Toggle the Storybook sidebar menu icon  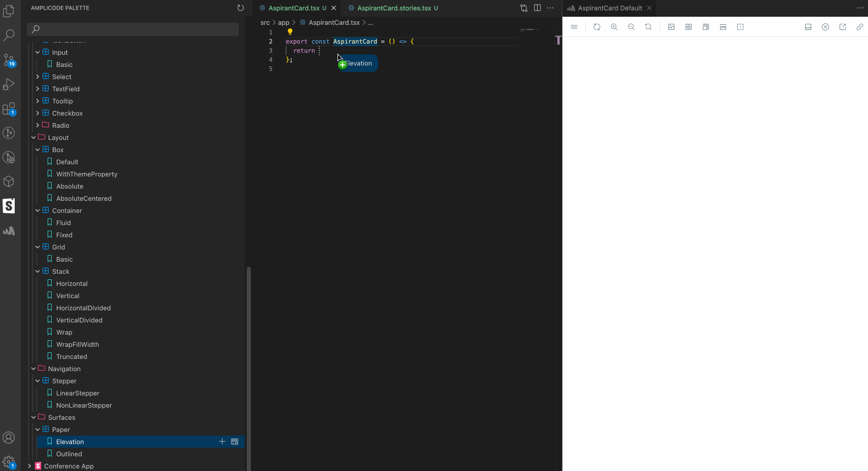(574, 27)
